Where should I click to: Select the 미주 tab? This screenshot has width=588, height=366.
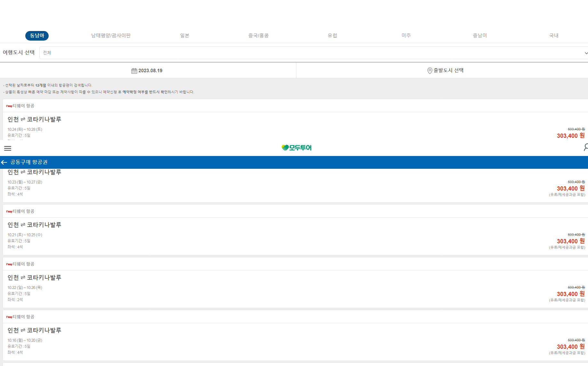pos(406,35)
